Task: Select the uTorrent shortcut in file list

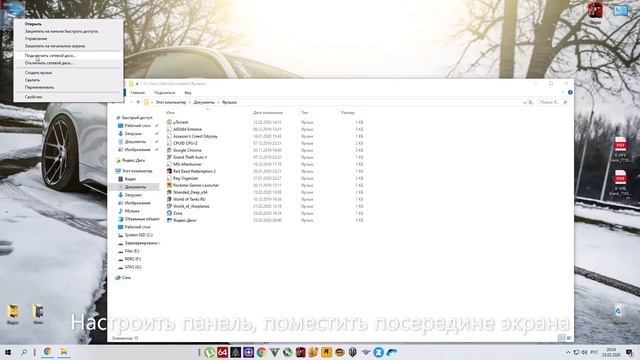Action: coord(178,122)
